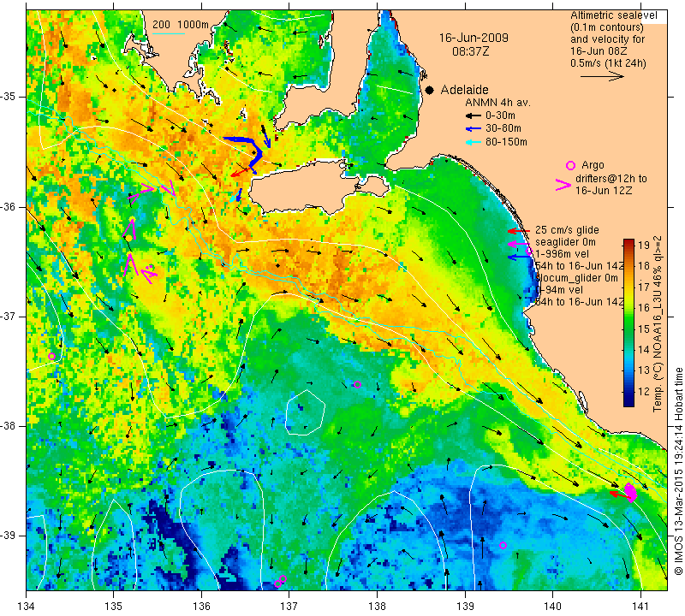The image size is (685, 616).
Task: Click the -39 latitude axis label
Action: pyautogui.click(x=9, y=536)
